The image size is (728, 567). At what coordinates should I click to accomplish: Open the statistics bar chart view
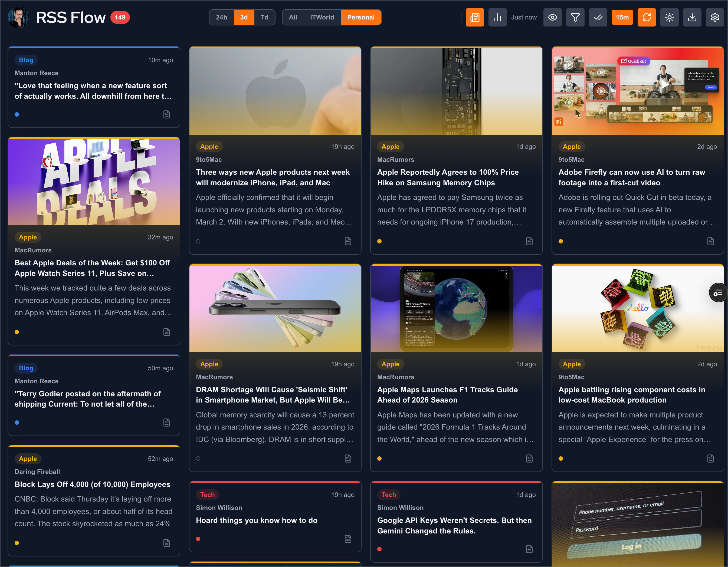[497, 17]
